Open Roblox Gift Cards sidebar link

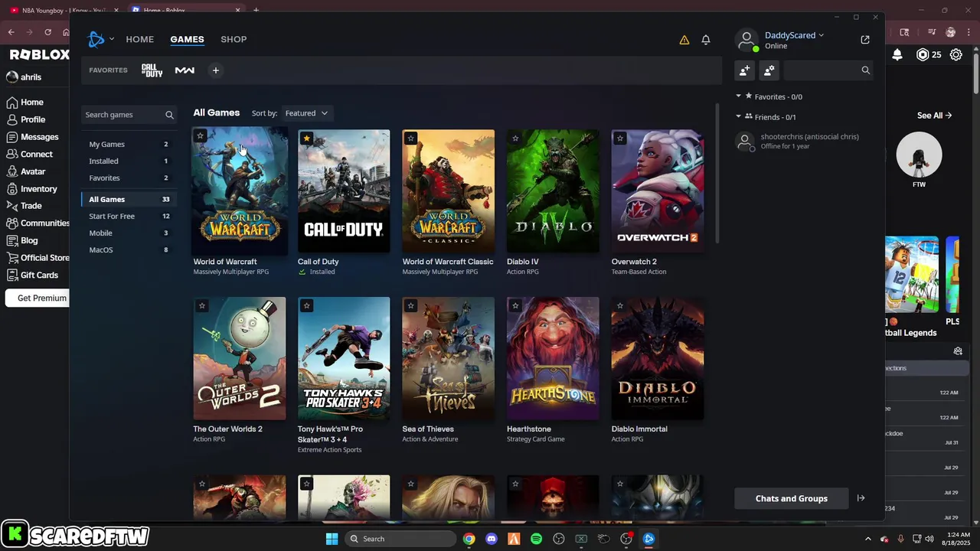point(32,275)
